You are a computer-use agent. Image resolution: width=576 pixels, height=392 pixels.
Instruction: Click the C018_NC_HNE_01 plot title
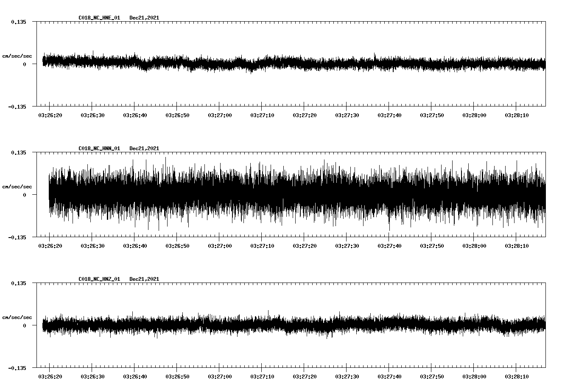click(x=99, y=18)
